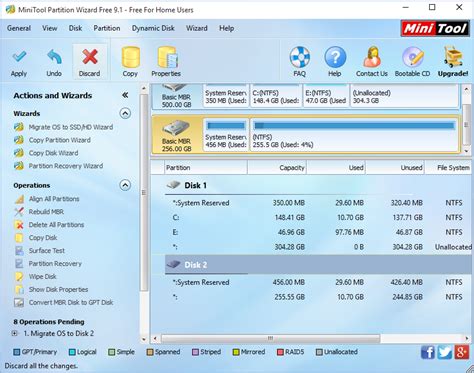
Task: Click the disk map scroll up arrow
Action: 467,89
